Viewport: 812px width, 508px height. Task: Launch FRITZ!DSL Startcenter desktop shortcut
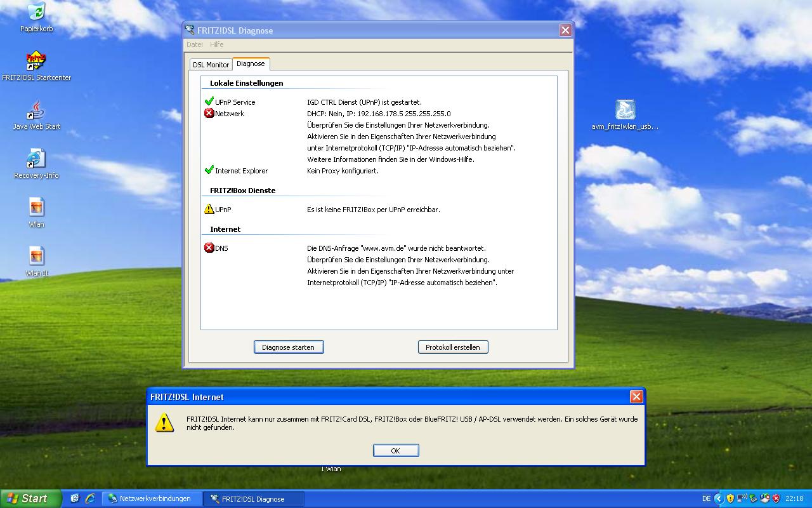(x=36, y=66)
